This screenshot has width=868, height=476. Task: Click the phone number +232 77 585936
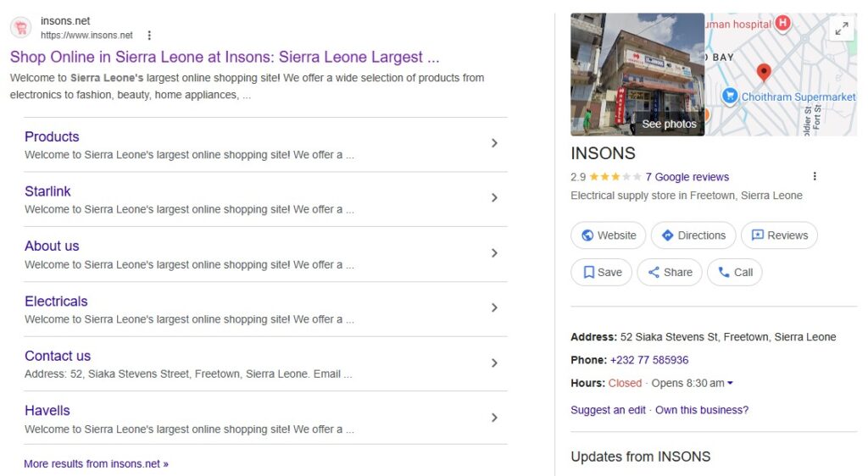click(x=649, y=361)
